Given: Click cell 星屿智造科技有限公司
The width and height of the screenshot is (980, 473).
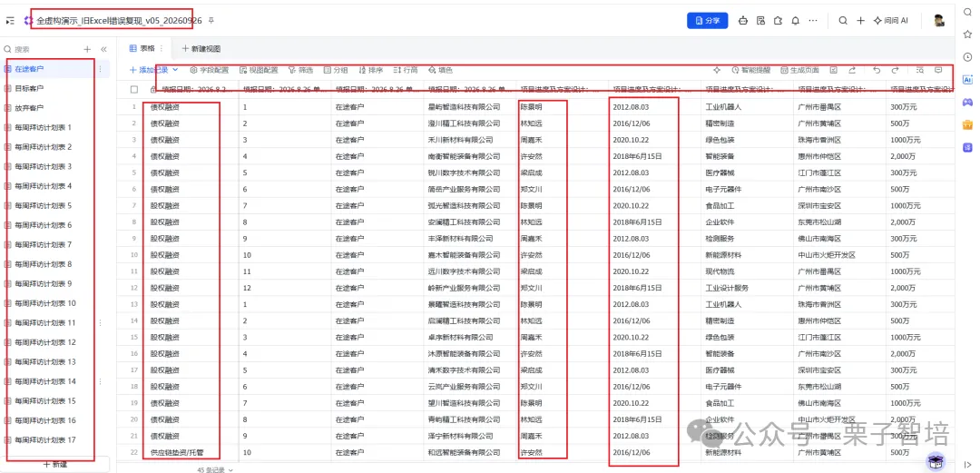Looking at the screenshot, I should coord(470,107).
